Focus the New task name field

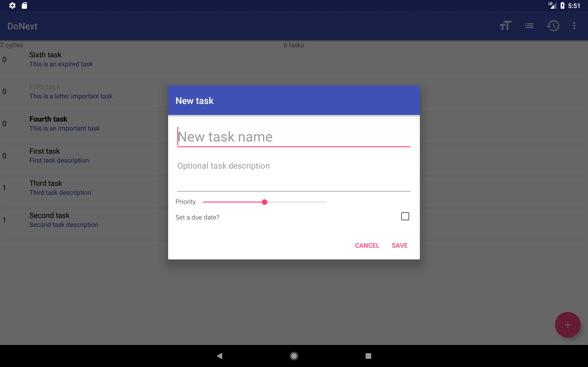294,137
